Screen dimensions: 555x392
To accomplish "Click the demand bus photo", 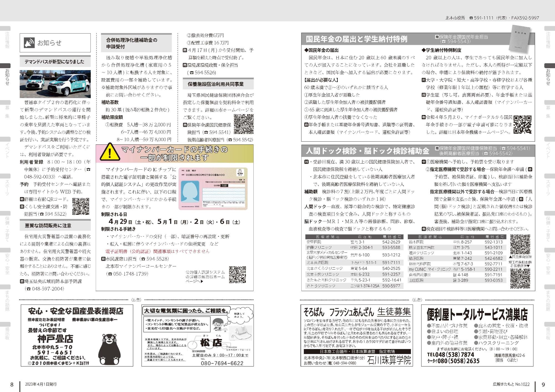I will click(55, 84).
